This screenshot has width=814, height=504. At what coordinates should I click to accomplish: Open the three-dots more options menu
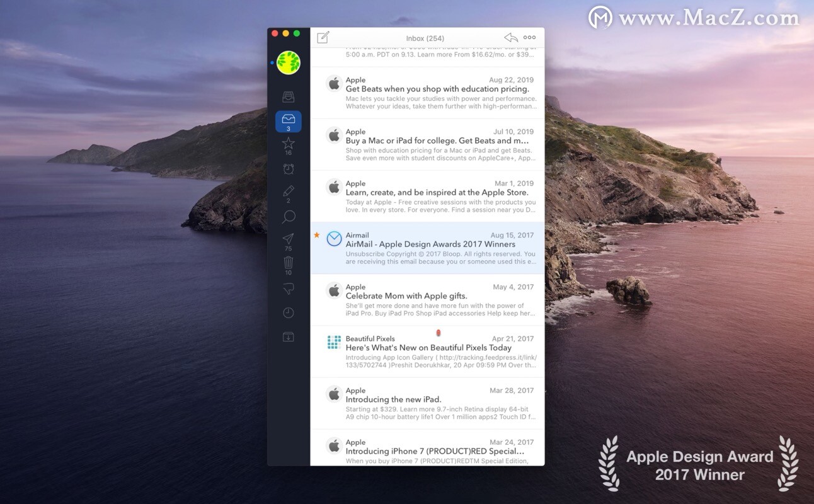tap(530, 38)
